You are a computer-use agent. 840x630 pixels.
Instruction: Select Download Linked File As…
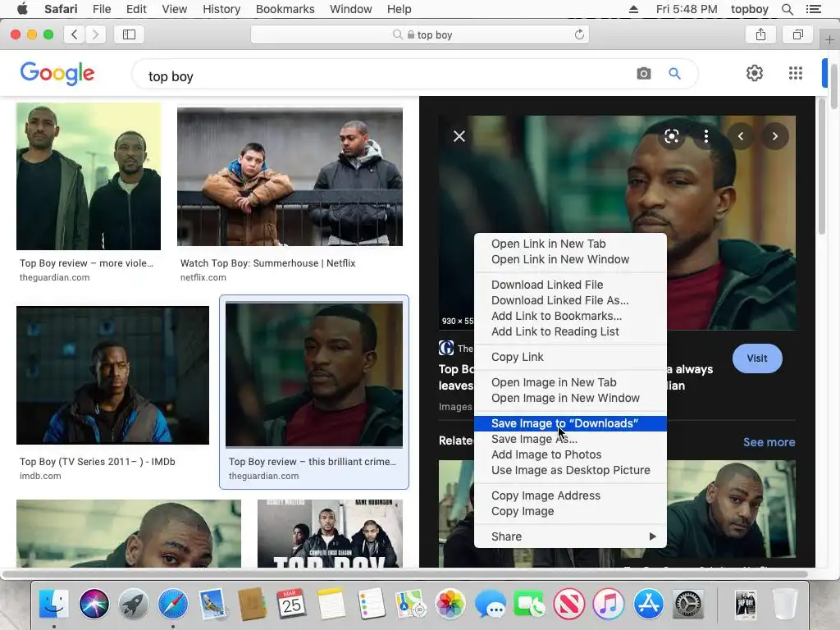click(571, 300)
